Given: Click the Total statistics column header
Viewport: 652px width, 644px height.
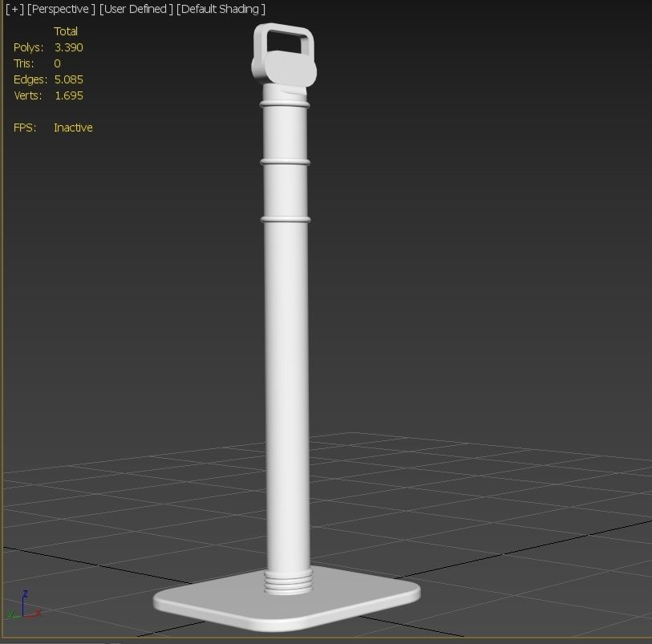Looking at the screenshot, I should (66, 31).
